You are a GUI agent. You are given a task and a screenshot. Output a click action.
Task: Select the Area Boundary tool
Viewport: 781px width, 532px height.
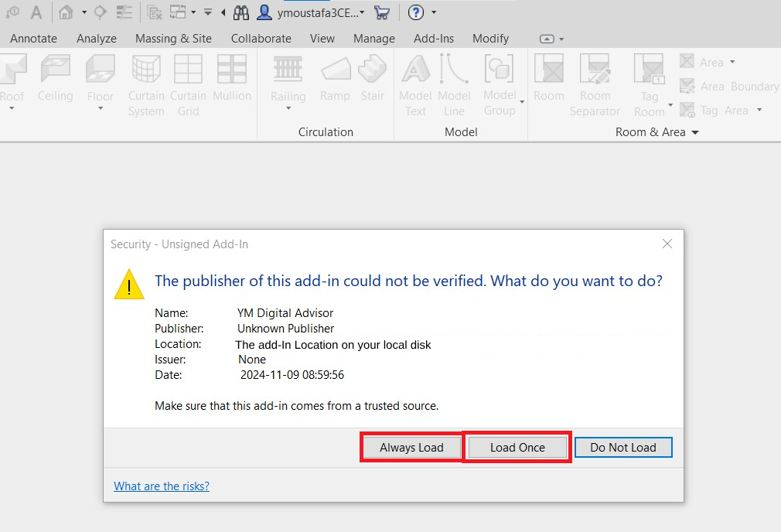click(729, 86)
